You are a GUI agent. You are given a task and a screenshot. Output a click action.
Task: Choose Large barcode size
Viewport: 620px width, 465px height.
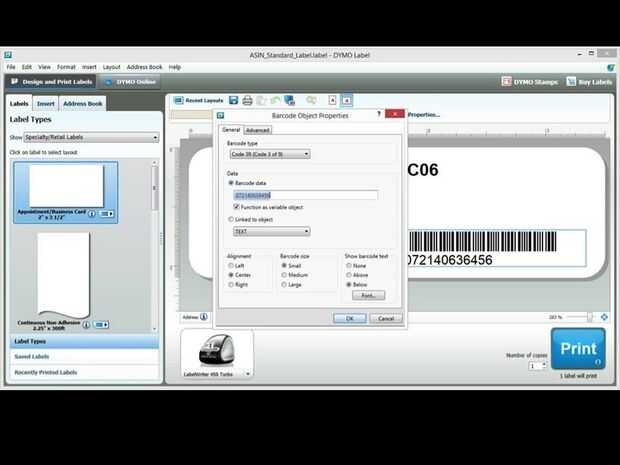click(x=284, y=284)
